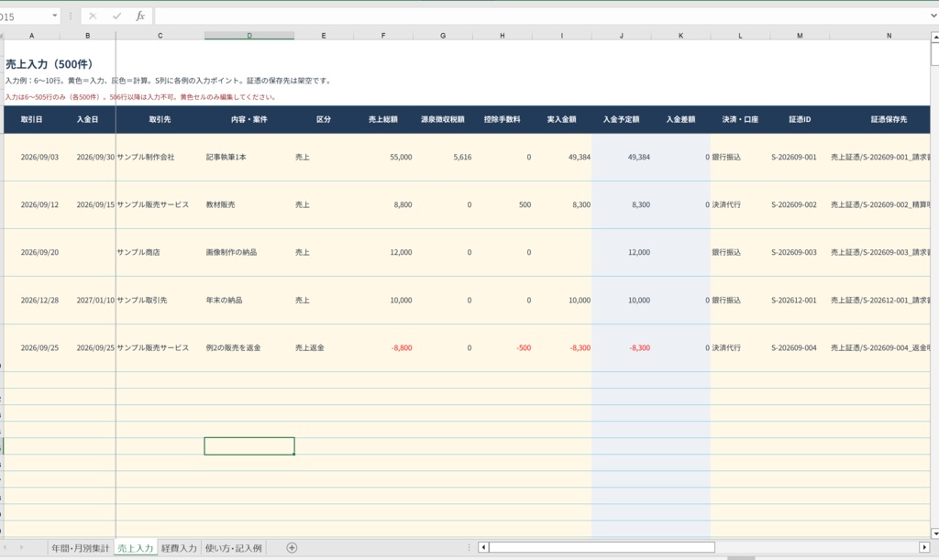This screenshot has width=939, height=560.
Task: Select the cell 教材販売
Action: point(249,204)
